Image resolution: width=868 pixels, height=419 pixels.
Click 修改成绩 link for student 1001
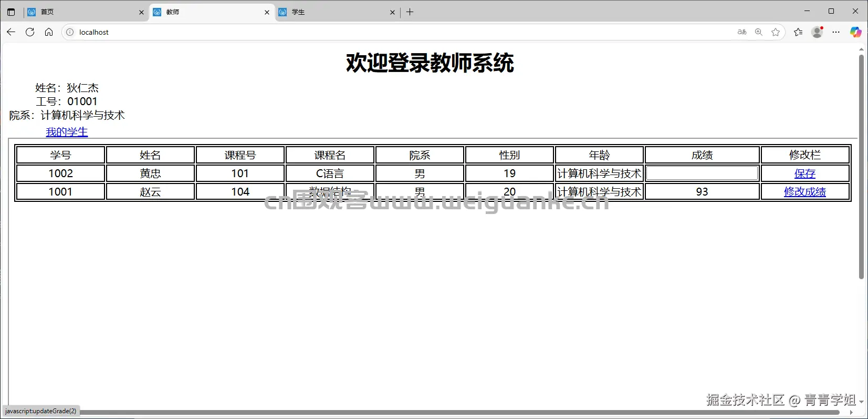pyautogui.click(x=805, y=192)
